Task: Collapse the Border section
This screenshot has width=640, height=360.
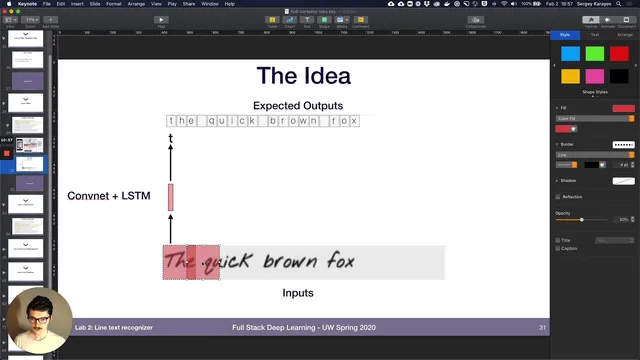Action: [x=557, y=144]
